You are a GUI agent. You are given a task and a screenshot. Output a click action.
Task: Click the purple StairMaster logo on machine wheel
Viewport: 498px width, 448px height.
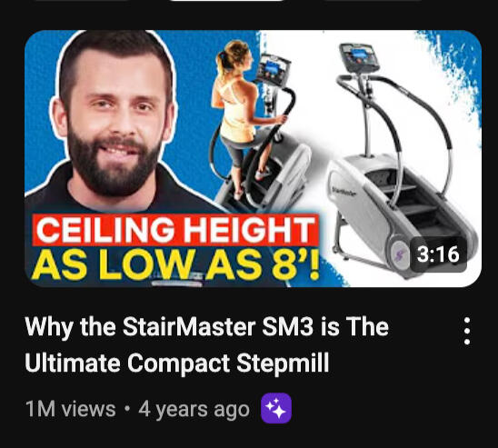click(x=400, y=252)
